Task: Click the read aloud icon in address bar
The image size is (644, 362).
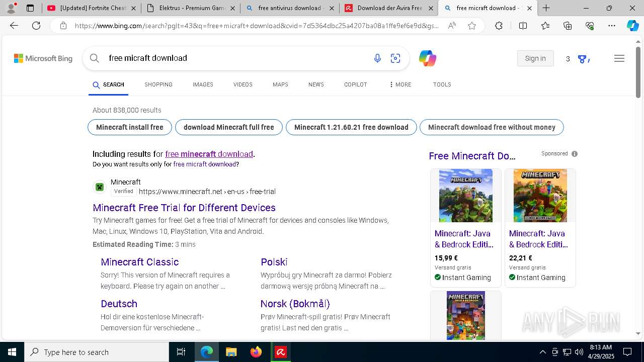Action: tap(452, 26)
